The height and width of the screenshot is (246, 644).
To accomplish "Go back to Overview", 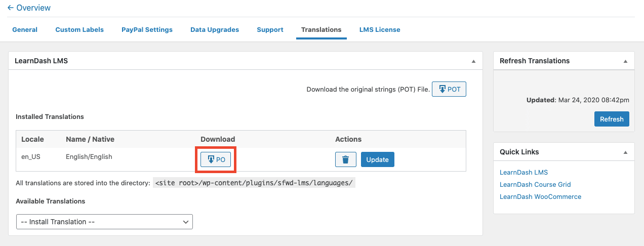I will [x=29, y=8].
